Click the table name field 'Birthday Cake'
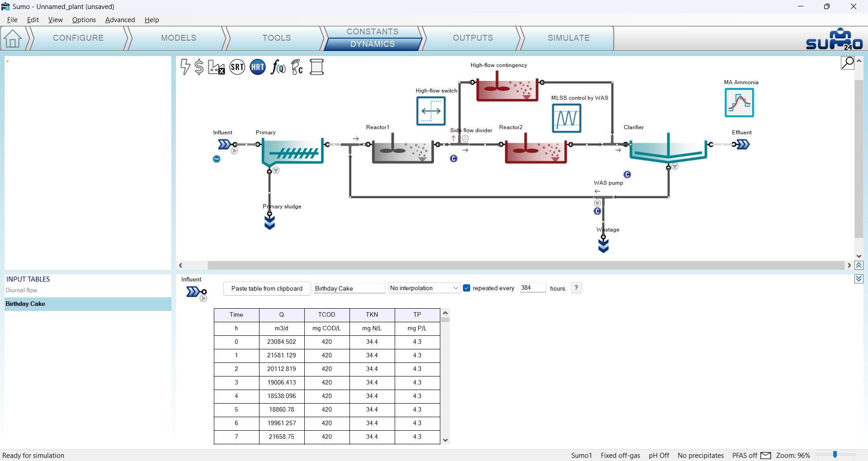 (349, 288)
